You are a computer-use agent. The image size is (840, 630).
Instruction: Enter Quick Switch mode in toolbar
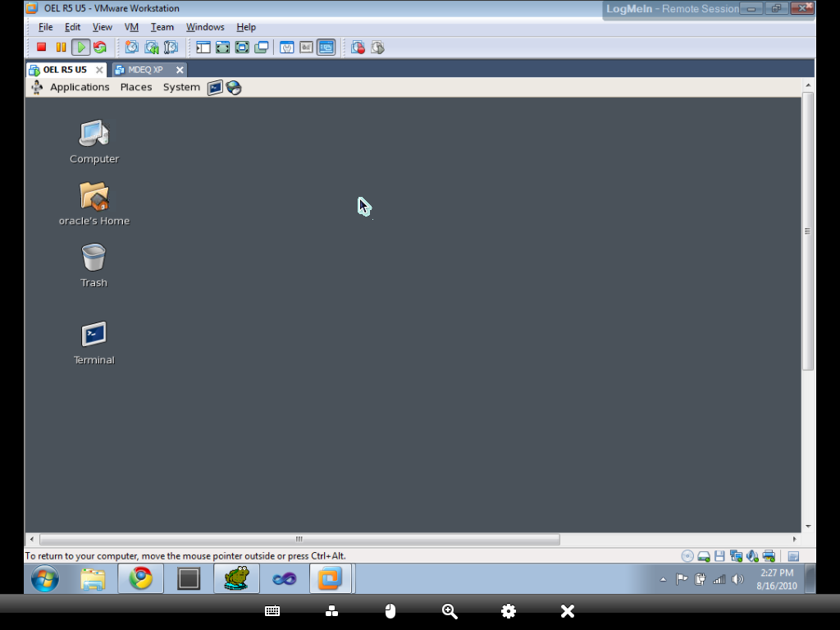pyautogui.click(x=242, y=47)
